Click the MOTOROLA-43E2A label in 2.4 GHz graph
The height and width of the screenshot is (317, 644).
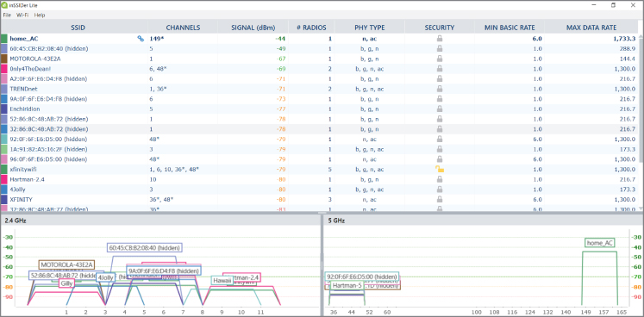click(x=67, y=264)
